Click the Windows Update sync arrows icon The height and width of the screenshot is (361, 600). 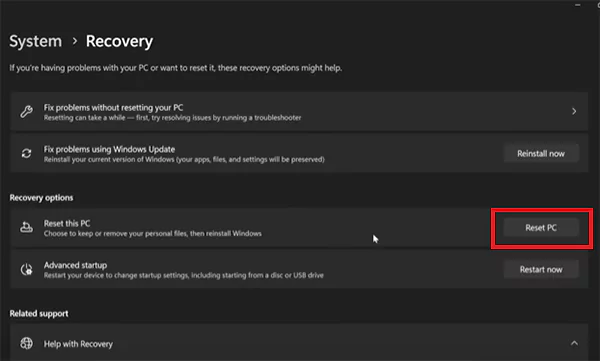[x=26, y=154]
